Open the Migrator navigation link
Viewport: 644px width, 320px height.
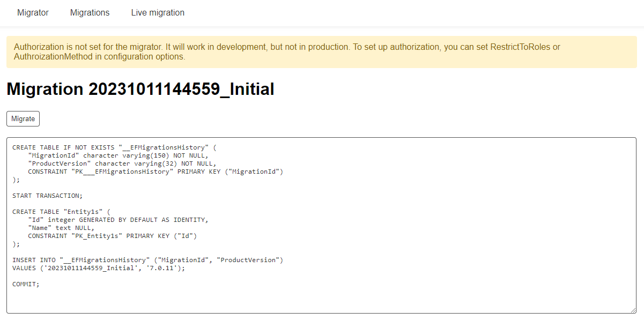tap(33, 13)
